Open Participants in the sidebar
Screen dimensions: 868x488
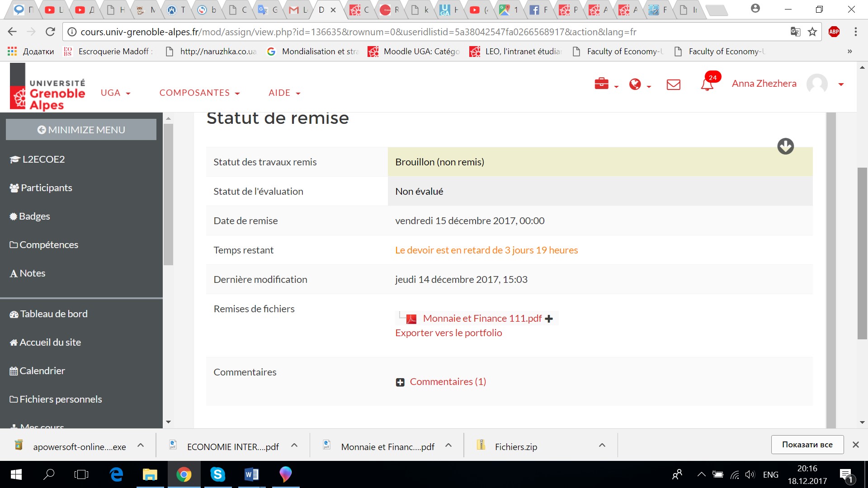pyautogui.click(x=41, y=188)
